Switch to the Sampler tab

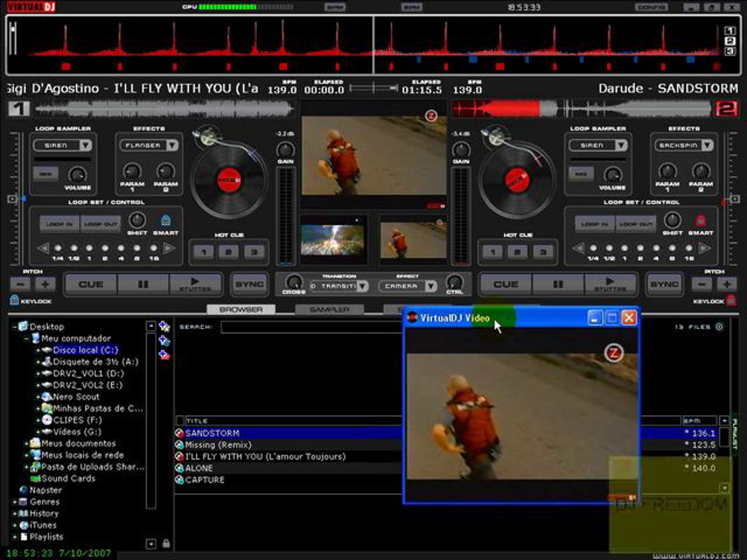coord(329,310)
